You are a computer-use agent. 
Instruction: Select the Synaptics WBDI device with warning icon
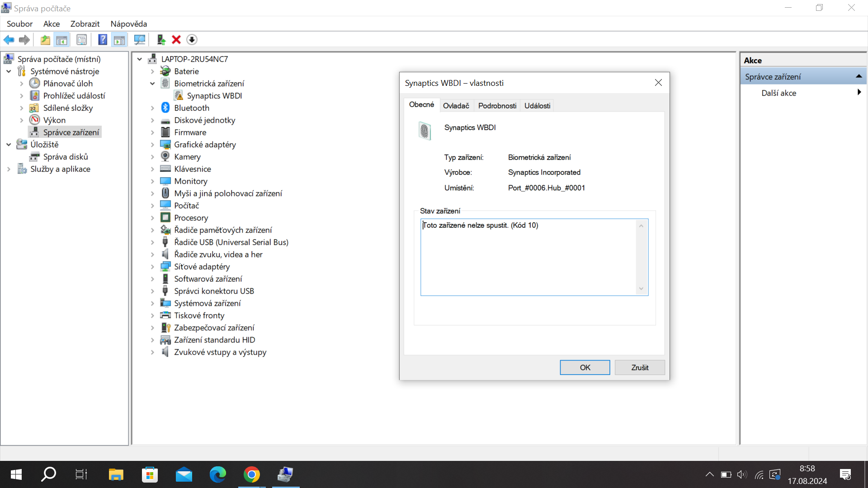pyautogui.click(x=214, y=96)
